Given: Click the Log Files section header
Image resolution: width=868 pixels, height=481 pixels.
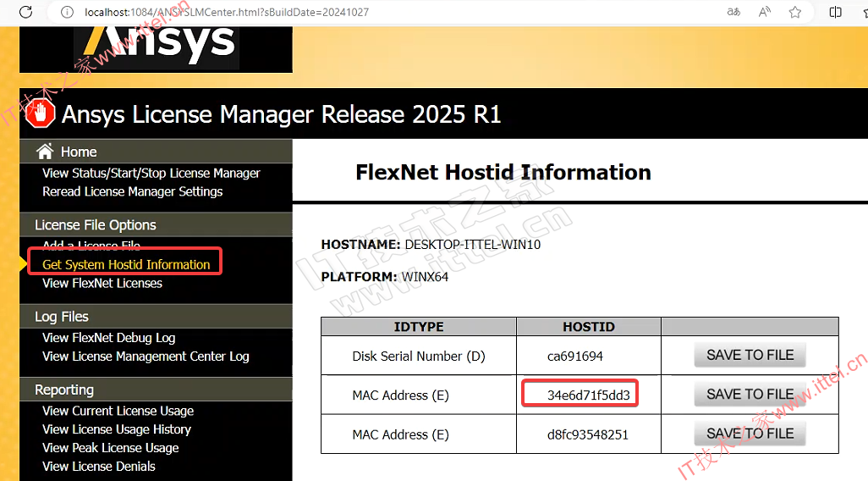Looking at the screenshot, I should click(157, 317).
